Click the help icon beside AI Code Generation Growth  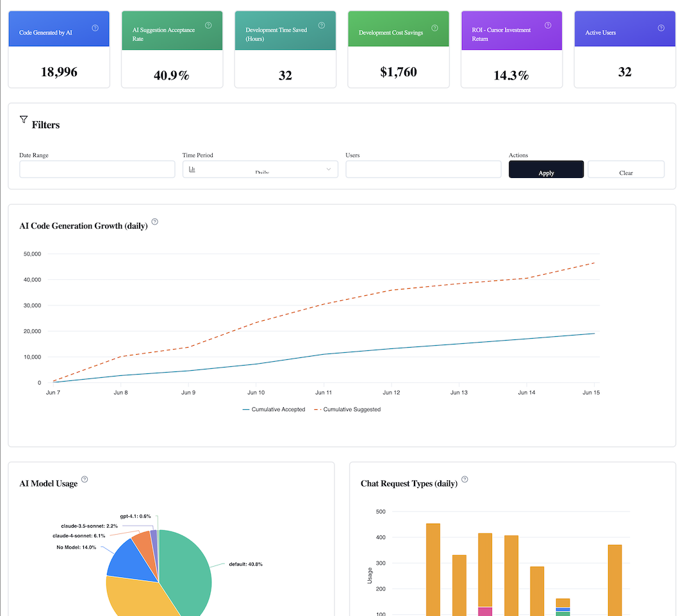click(x=154, y=222)
